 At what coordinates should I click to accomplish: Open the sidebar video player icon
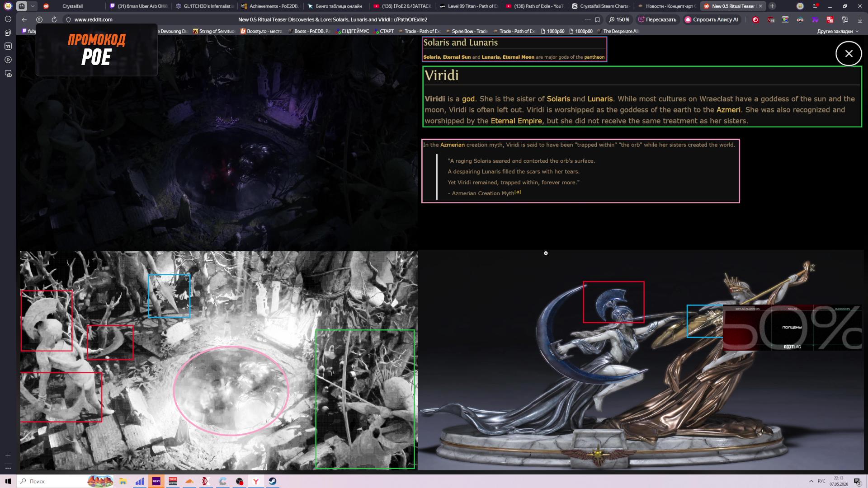[x=8, y=60]
